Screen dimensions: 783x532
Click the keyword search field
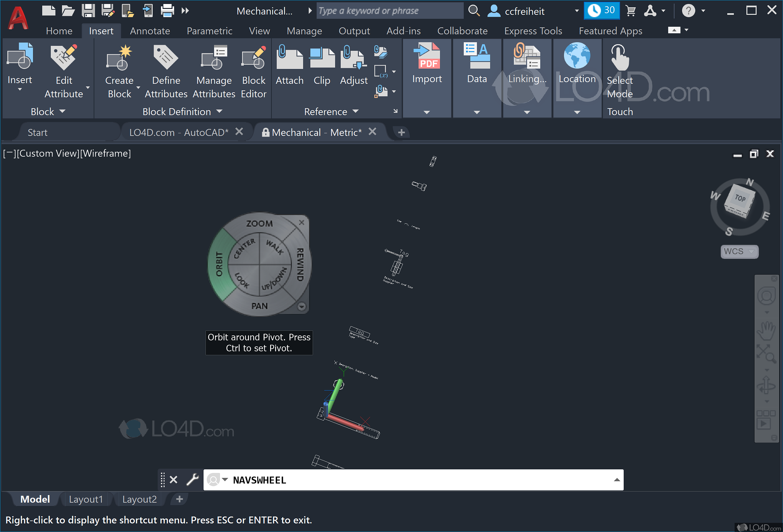390,11
